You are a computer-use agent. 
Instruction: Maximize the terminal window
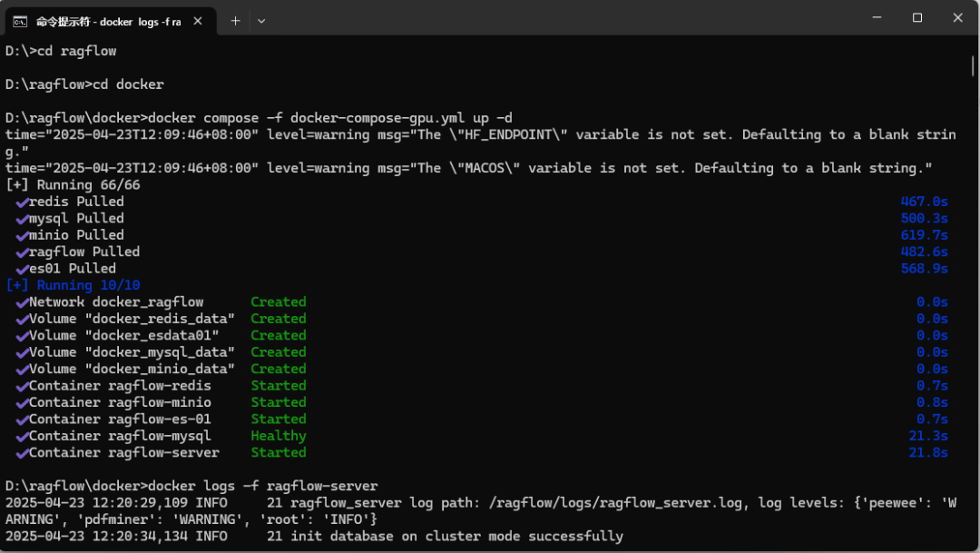point(916,17)
